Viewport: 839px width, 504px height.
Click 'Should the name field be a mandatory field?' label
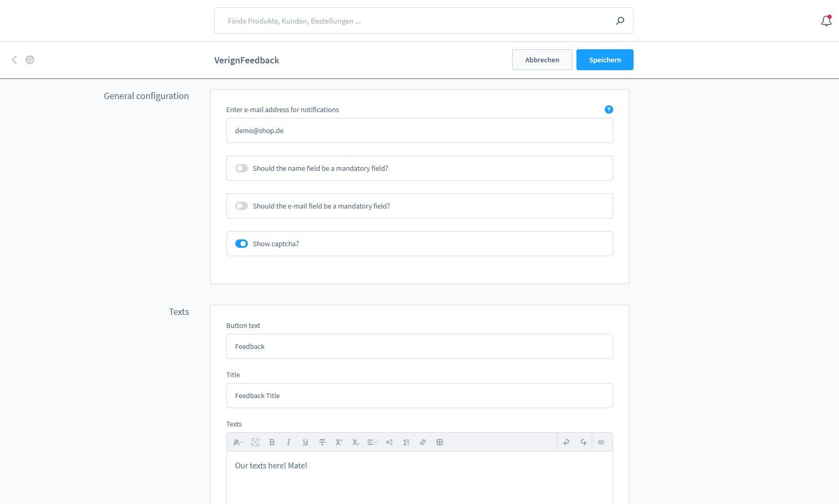click(x=320, y=168)
